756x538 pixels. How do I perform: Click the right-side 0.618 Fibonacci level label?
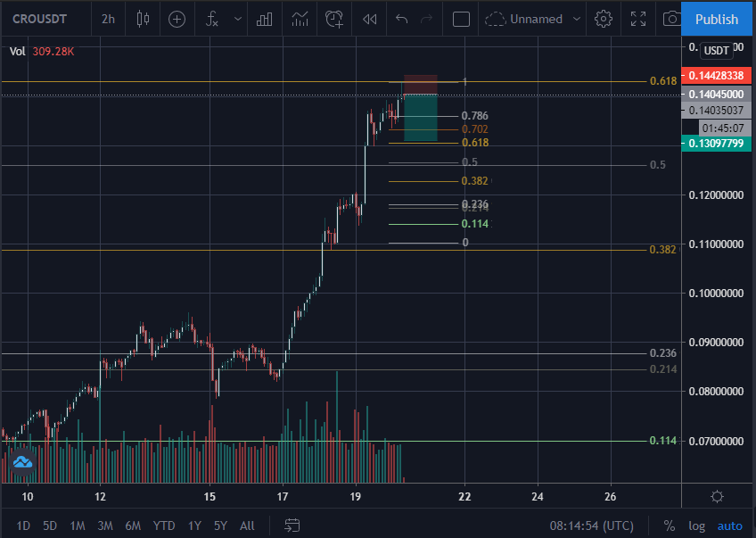coord(663,81)
